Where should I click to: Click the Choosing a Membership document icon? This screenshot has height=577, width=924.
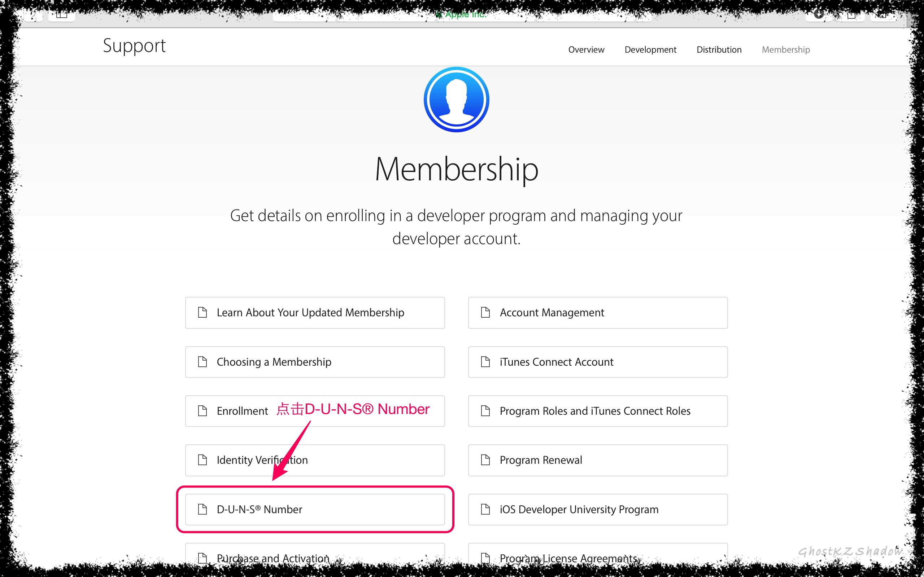204,362
